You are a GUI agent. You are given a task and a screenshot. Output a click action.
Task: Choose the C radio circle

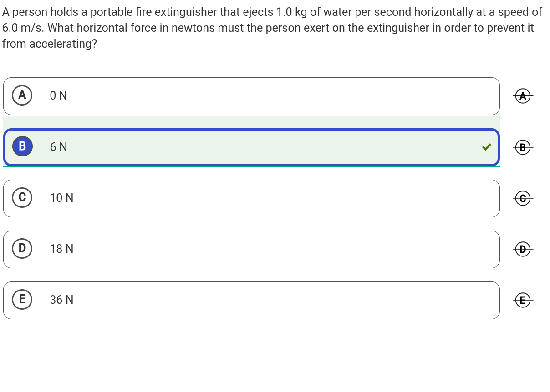point(22,197)
